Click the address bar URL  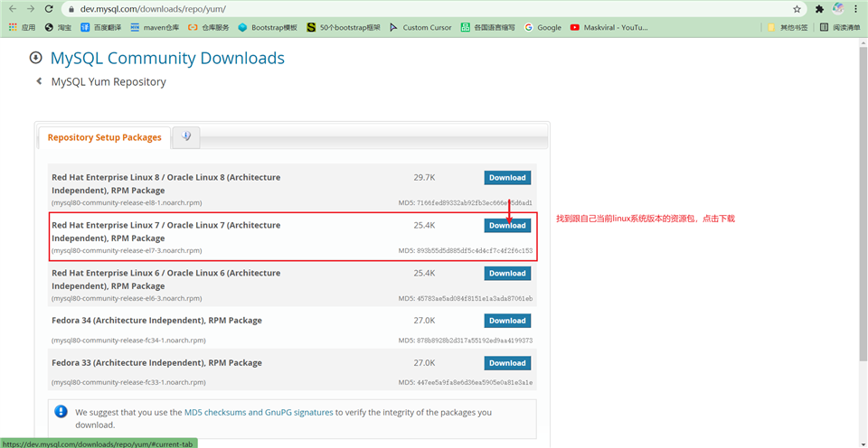[153, 9]
